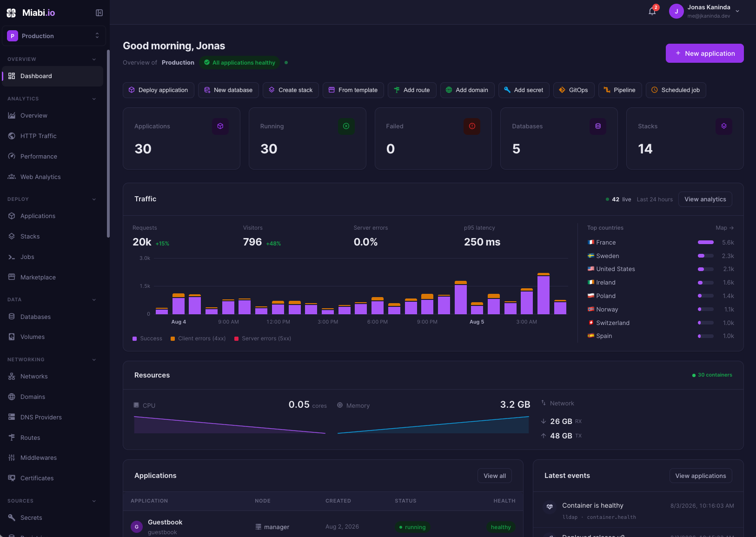Screen dimensions: 756x537
Task: Collapse the Overview sidebar section
Action: 94,59
